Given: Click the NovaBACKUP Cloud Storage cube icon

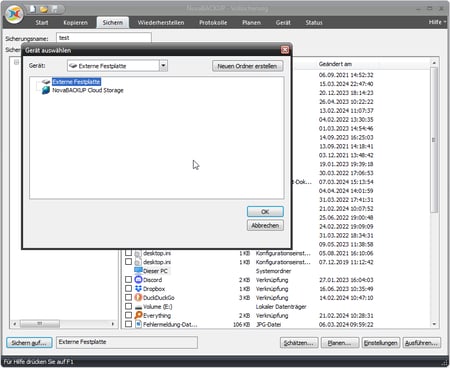Looking at the screenshot, I should [x=46, y=90].
